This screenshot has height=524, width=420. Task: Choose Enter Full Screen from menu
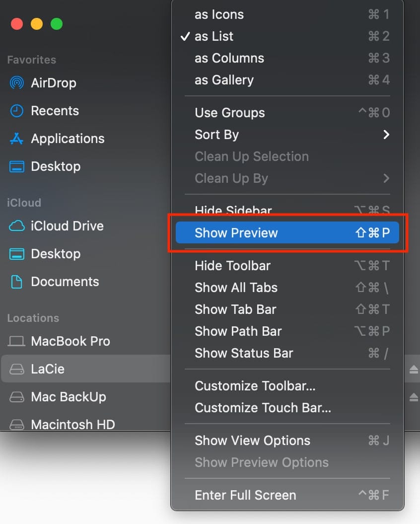point(245,495)
